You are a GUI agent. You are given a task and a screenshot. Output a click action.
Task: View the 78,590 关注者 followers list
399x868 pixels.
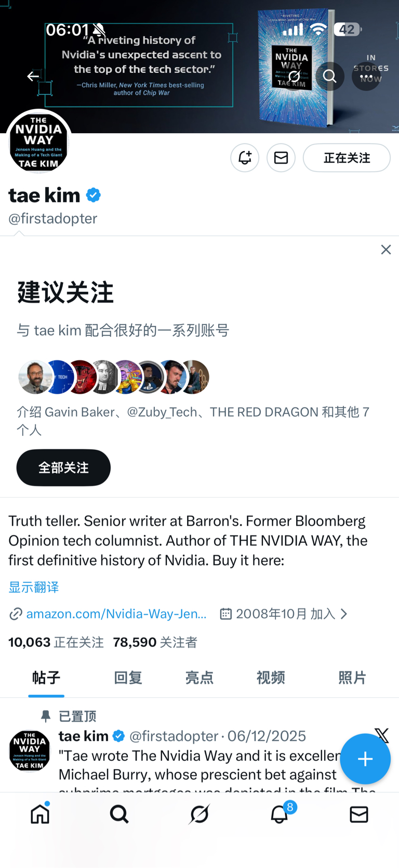click(155, 642)
